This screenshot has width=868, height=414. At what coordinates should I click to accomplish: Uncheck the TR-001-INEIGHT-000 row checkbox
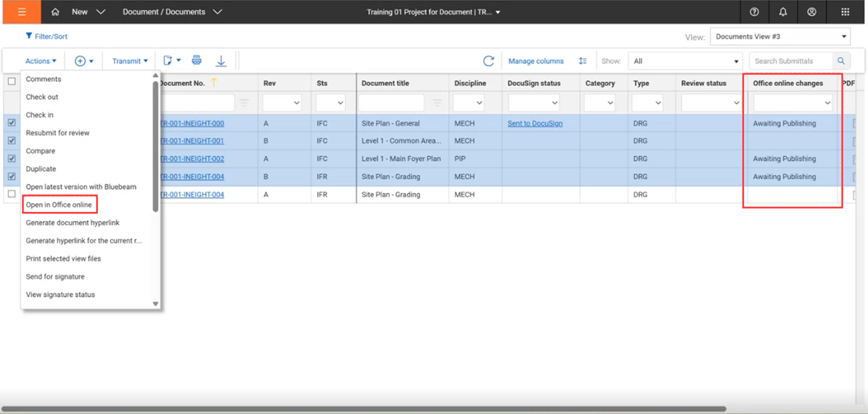pos(12,123)
